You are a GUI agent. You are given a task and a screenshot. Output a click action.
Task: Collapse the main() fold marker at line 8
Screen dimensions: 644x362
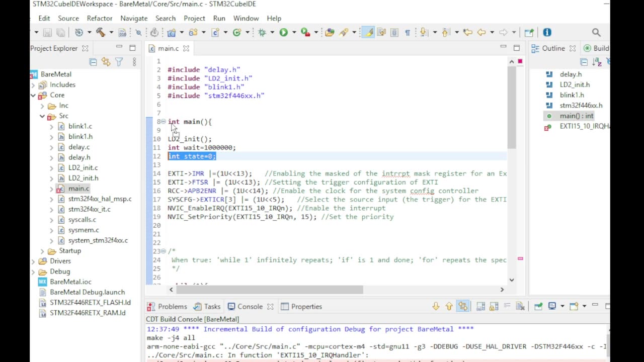[x=163, y=122]
